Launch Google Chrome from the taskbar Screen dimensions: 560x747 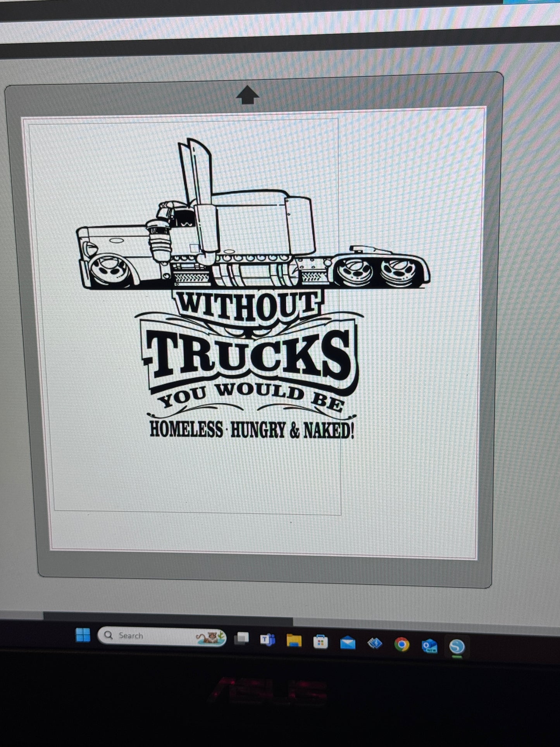point(401,645)
